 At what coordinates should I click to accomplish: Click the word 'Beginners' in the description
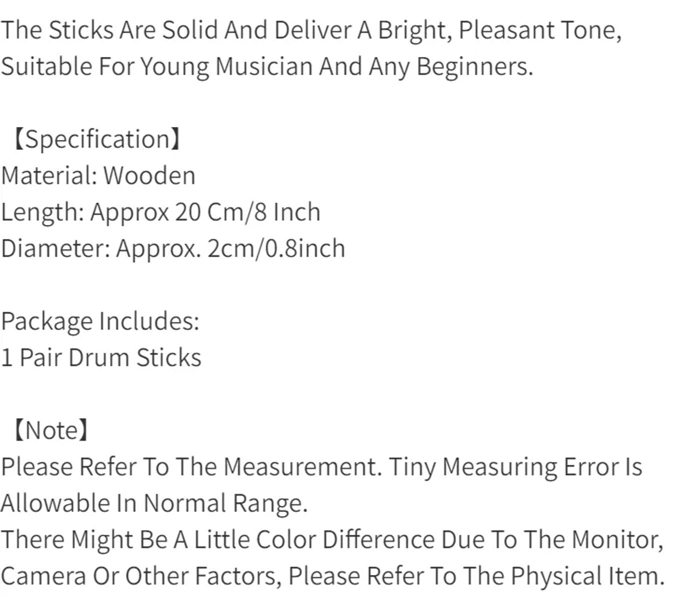475,66
